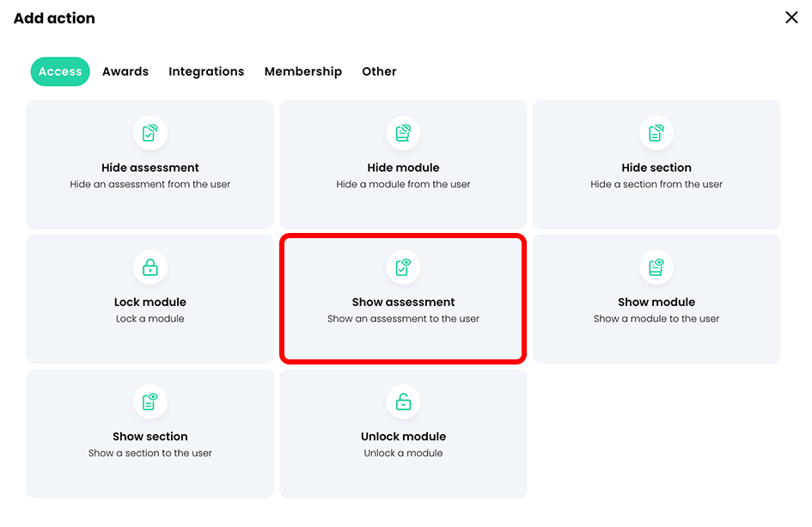The width and height of the screenshot is (812, 527).
Task: Switch to the Awards tab
Action: click(x=125, y=71)
